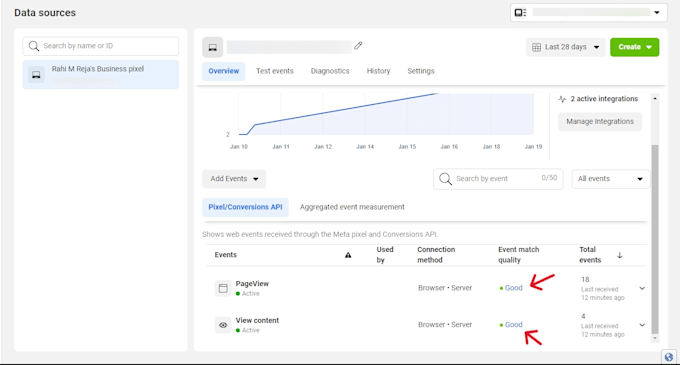Click the Good quality link for PageView

click(513, 288)
